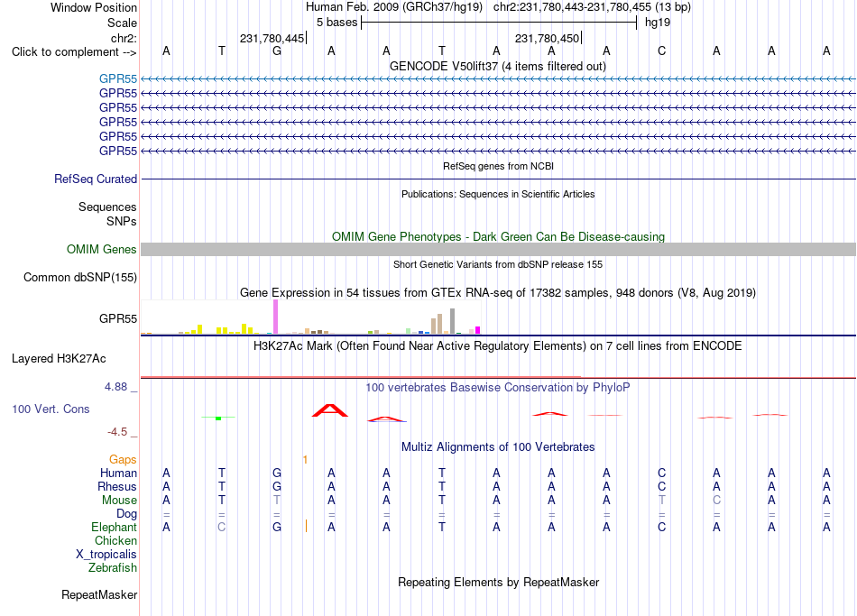Click the -4.5 PhyloP lower limit value
The image size is (857, 616).
click(x=117, y=432)
